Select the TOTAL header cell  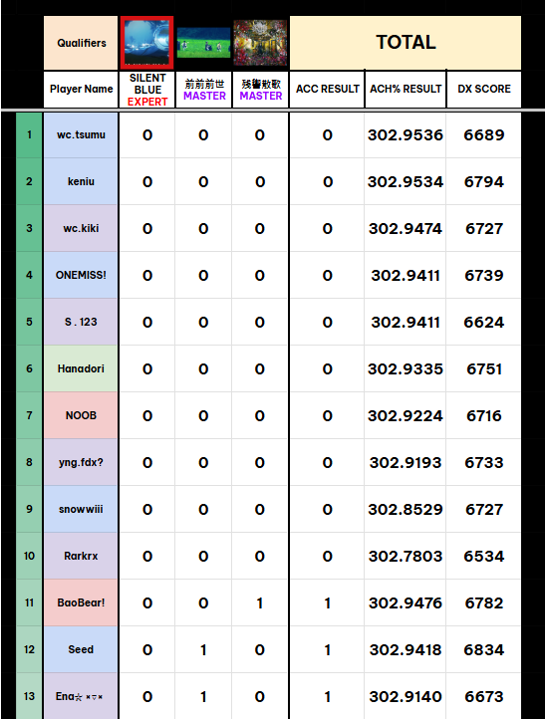pyautogui.click(x=406, y=43)
